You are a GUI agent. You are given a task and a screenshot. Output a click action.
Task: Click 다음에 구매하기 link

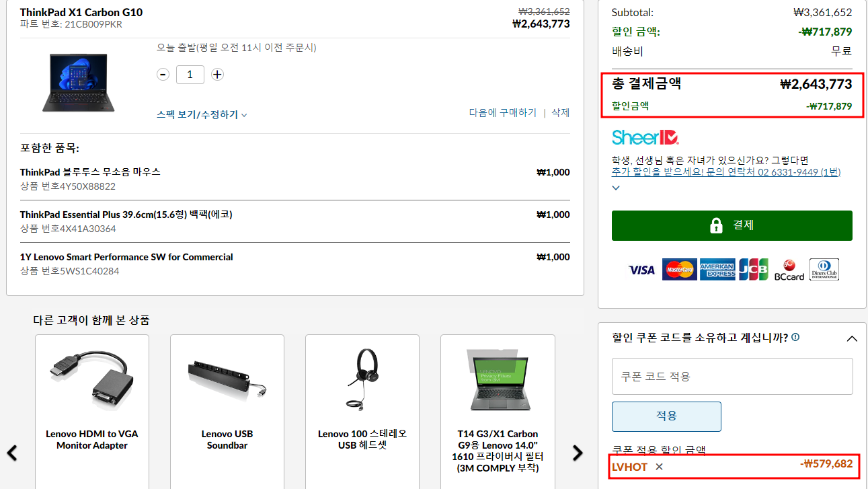coord(503,112)
